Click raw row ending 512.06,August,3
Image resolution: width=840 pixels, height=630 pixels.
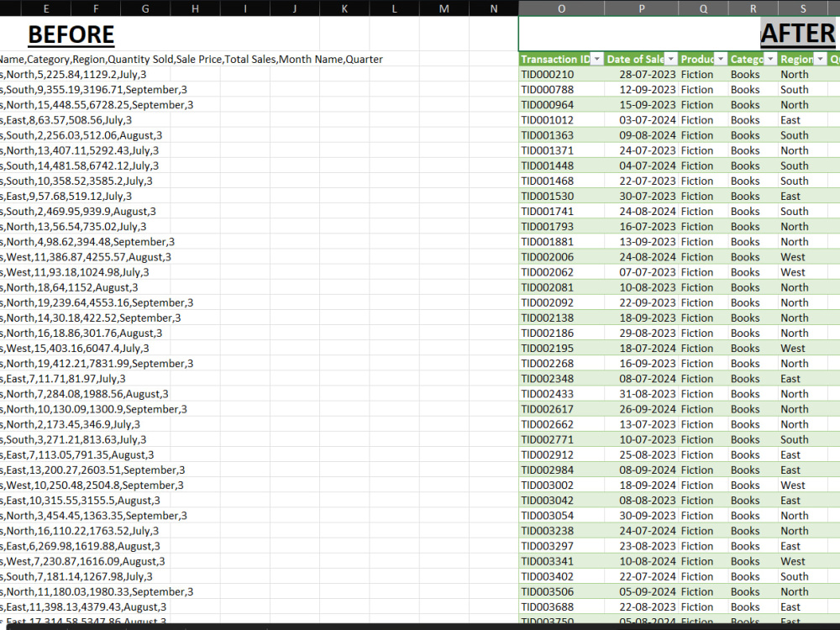[x=81, y=135]
